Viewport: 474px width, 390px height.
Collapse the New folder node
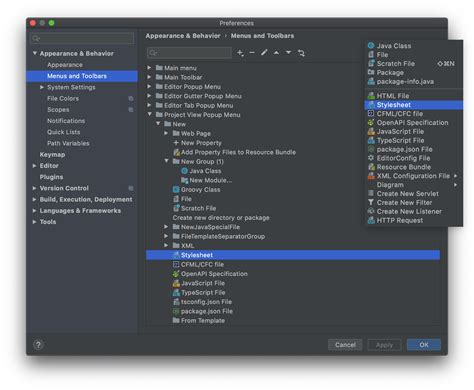[158, 124]
